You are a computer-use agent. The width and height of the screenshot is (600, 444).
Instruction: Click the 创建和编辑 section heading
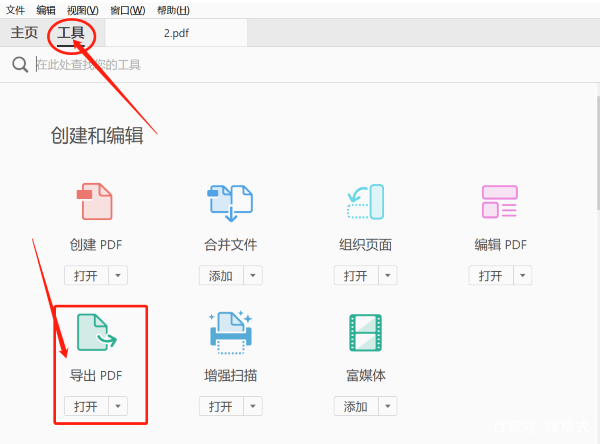97,135
